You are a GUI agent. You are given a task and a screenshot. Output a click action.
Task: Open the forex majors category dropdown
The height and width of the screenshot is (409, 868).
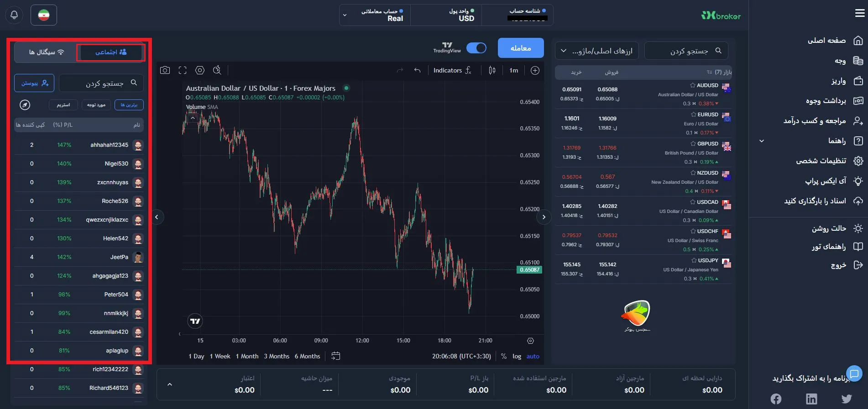(596, 51)
